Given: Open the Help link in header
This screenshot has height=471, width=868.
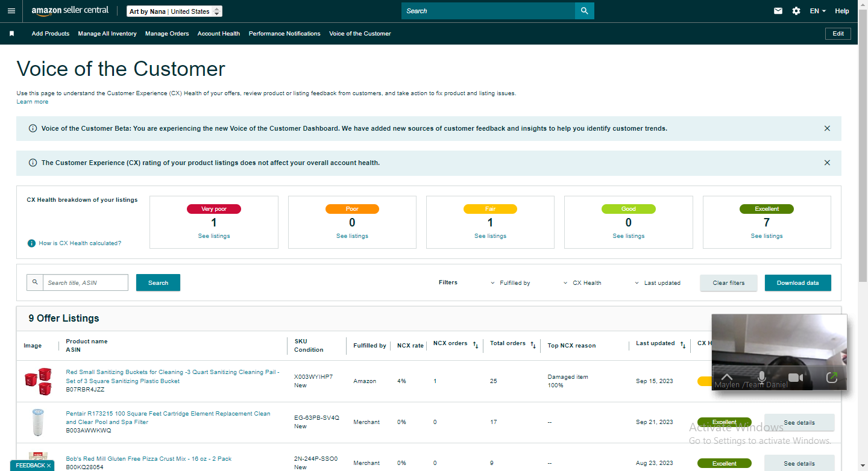Looking at the screenshot, I should tap(842, 11).
